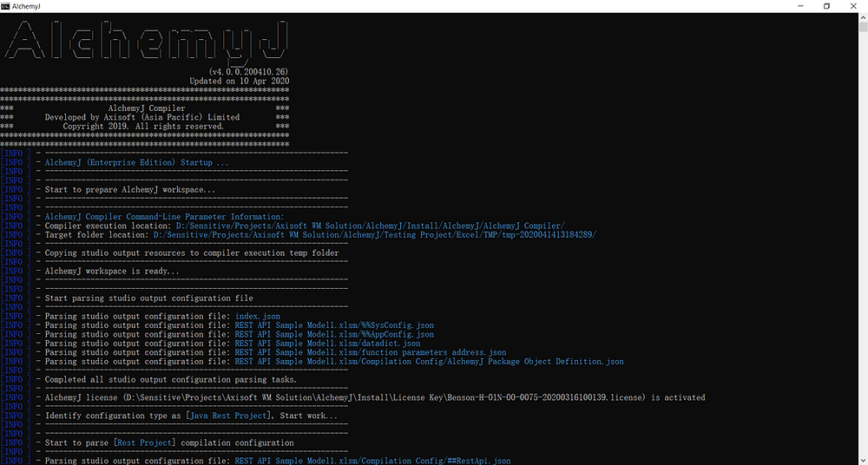
Task: Click 'Completed all studio output configuration parsing tasks.'
Action: 170,380
